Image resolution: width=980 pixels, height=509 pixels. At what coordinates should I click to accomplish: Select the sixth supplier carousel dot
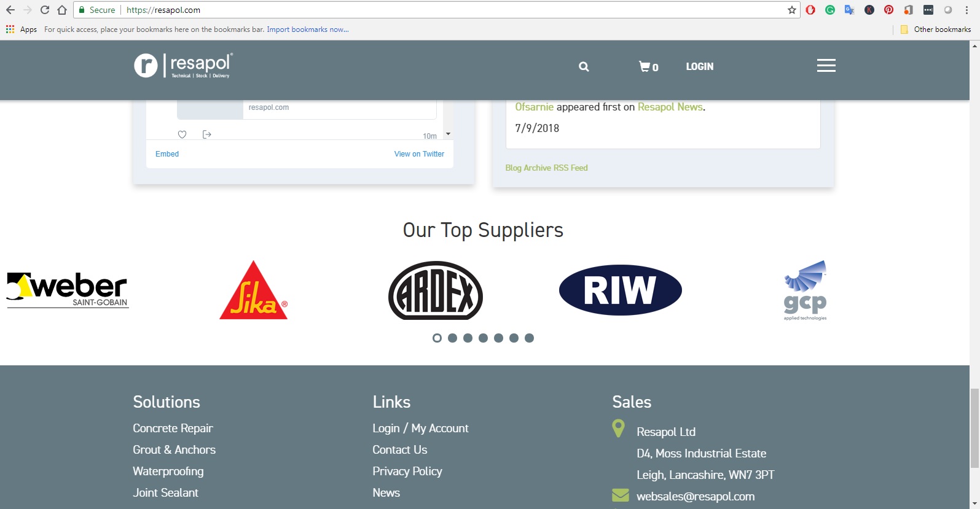[x=514, y=338]
